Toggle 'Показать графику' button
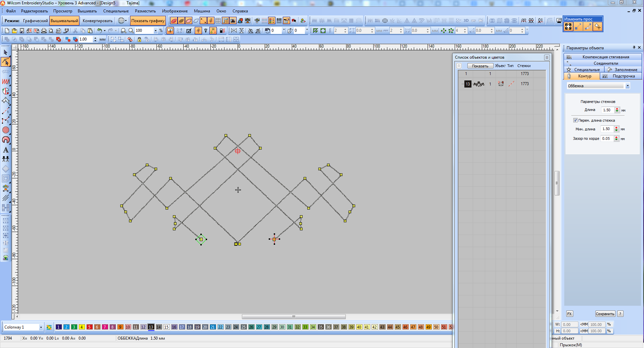Image resolution: width=644 pixels, height=348 pixels. tap(148, 21)
